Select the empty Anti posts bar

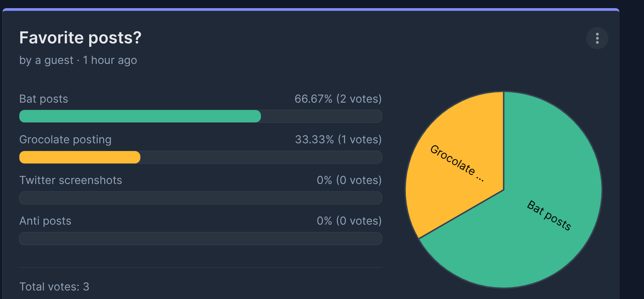pyautogui.click(x=200, y=239)
